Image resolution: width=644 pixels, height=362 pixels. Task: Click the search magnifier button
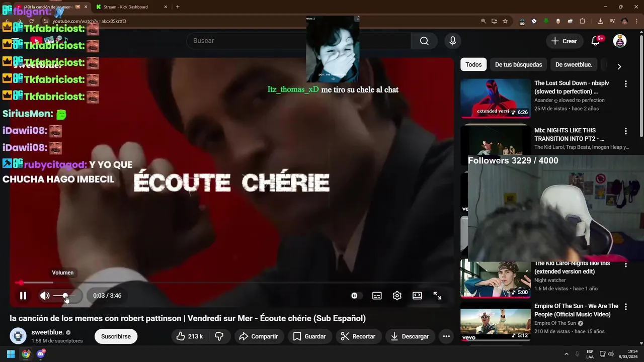click(x=424, y=41)
